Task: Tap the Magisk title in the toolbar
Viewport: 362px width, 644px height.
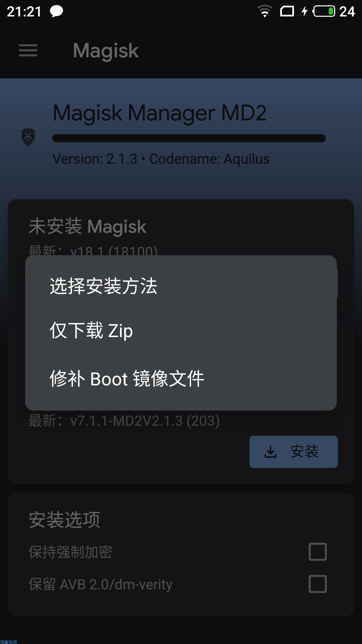Action: point(106,51)
